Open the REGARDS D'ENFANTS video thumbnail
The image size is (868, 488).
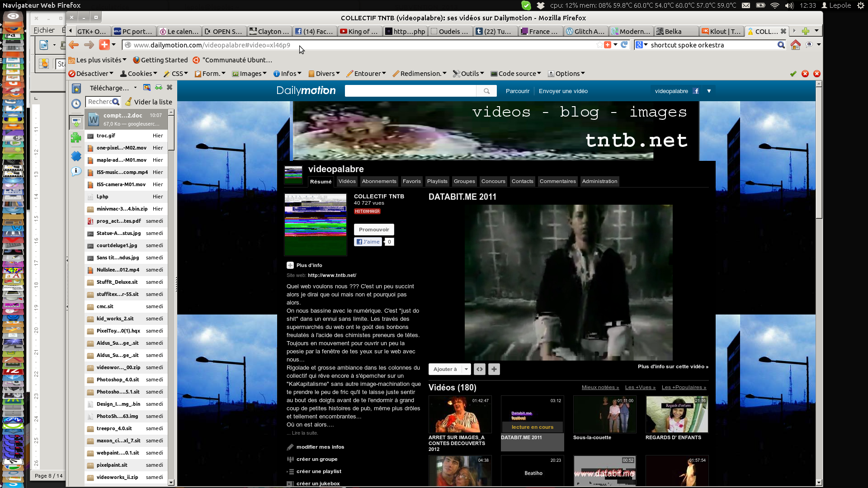point(677,414)
